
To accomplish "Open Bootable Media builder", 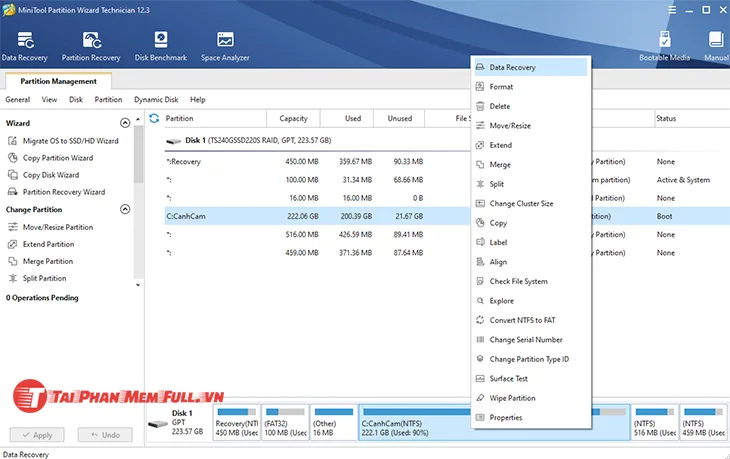I will [x=664, y=47].
